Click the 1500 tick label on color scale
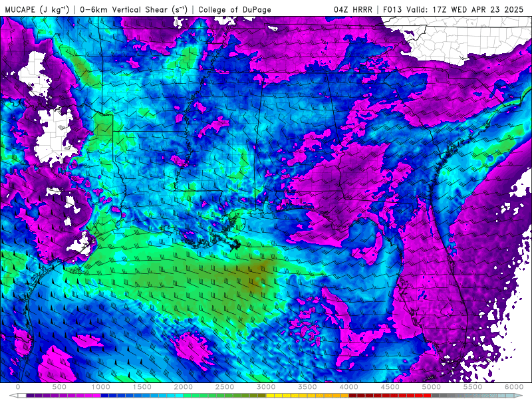Viewport: 532px width, 399px height. (x=142, y=387)
